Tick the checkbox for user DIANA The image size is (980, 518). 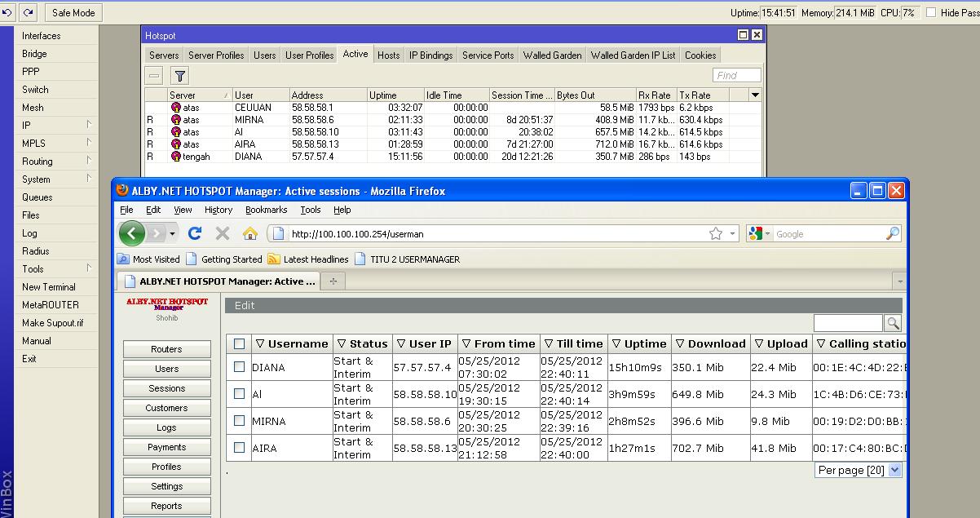point(239,367)
